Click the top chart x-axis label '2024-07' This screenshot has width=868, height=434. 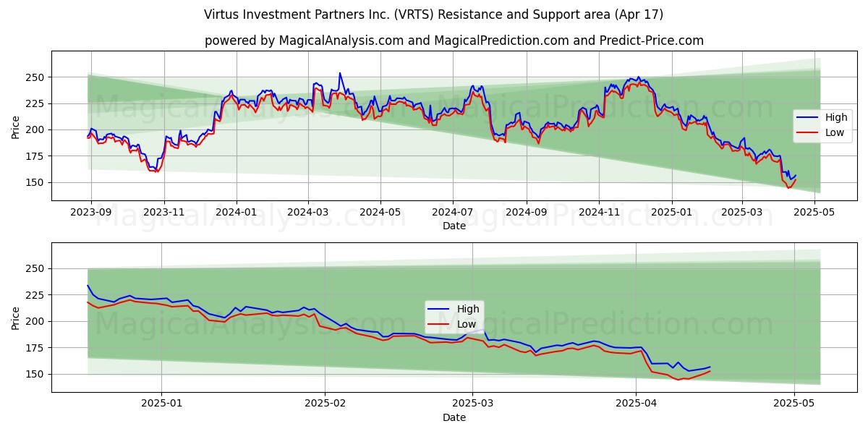tap(453, 213)
